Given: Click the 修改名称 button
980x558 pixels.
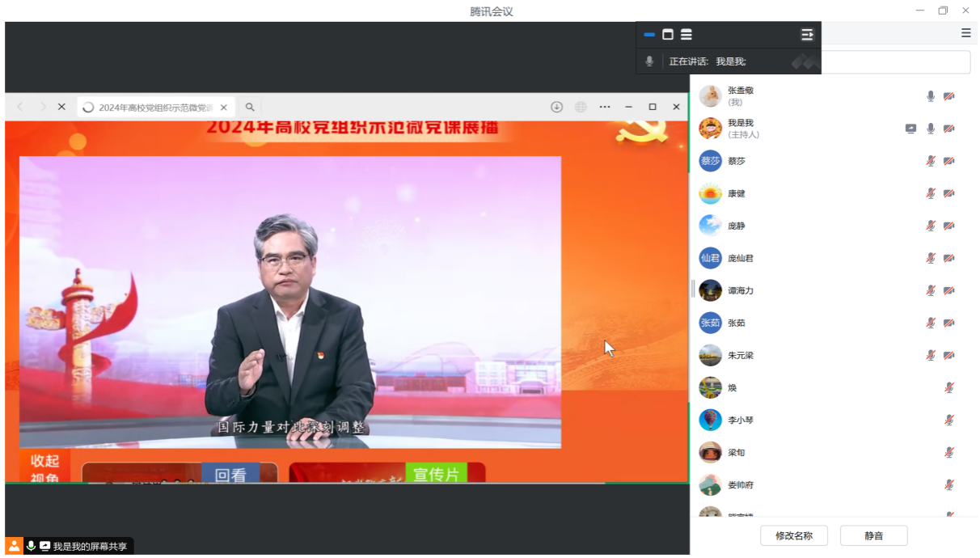Looking at the screenshot, I should pyautogui.click(x=794, y=535).
